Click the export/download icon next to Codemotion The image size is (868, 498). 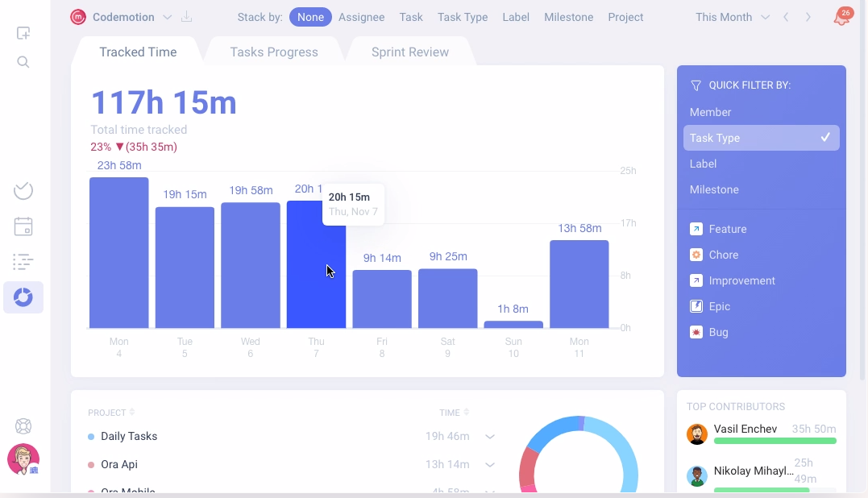tap(187, 17)
